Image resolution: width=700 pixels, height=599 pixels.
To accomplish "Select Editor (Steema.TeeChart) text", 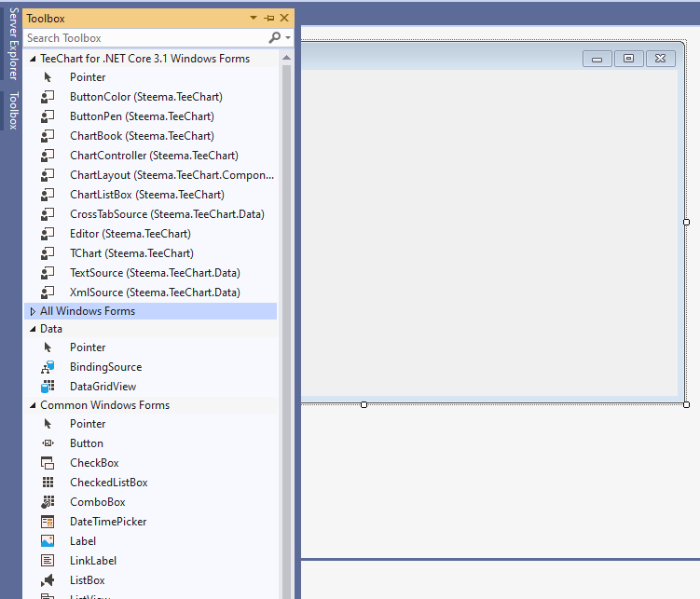I will coord(130,234).
